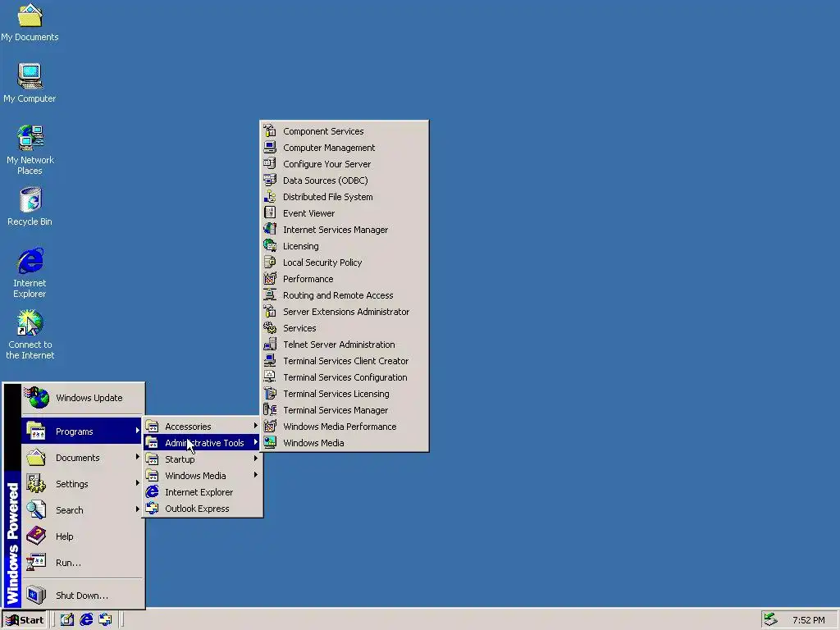Click the Terminal Services Manager icon
Screen dimensions: 840x630
click(x=270, y=410)
